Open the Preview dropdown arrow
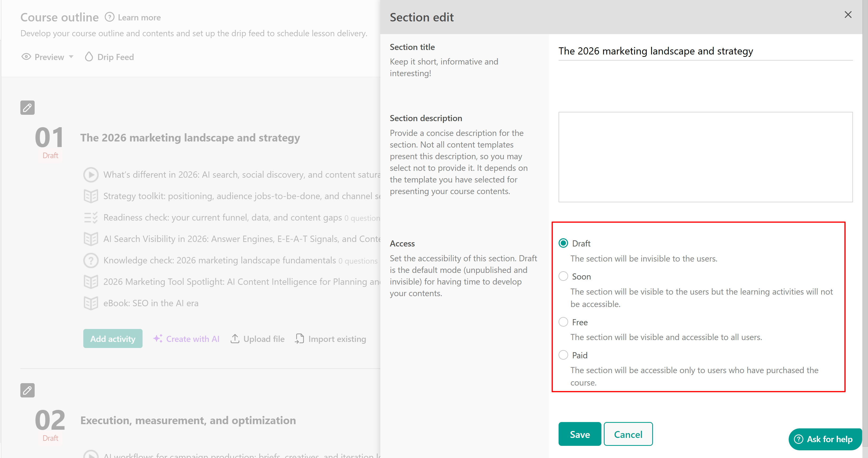The image size is (868, 458). coord(71,57)
